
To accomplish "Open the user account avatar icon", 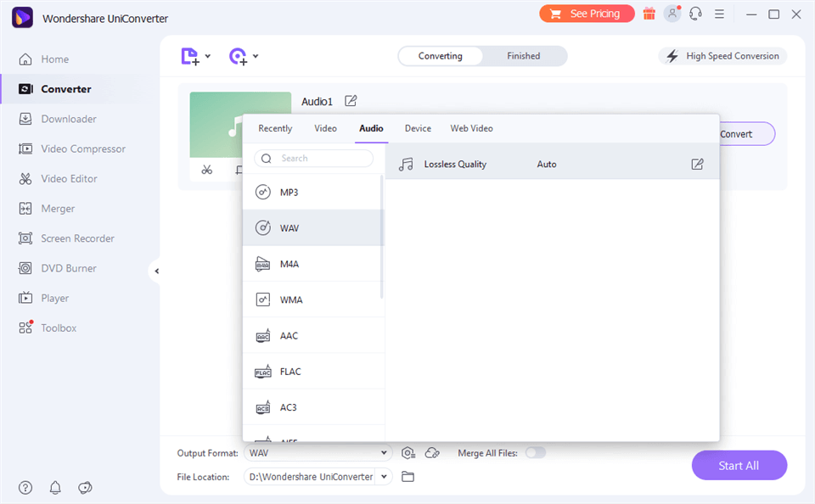I will (x=672, y=14).
